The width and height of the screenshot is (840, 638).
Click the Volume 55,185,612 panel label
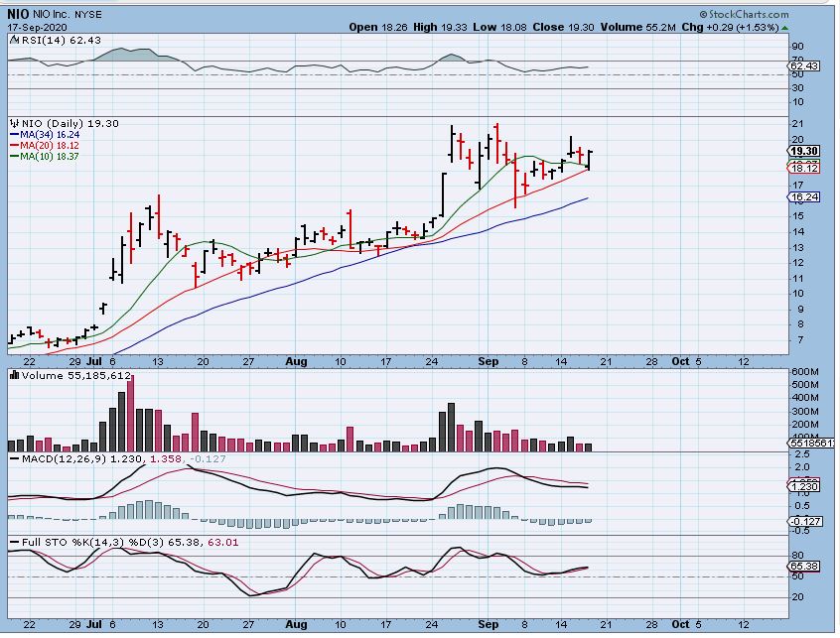(x=76, y=375)
